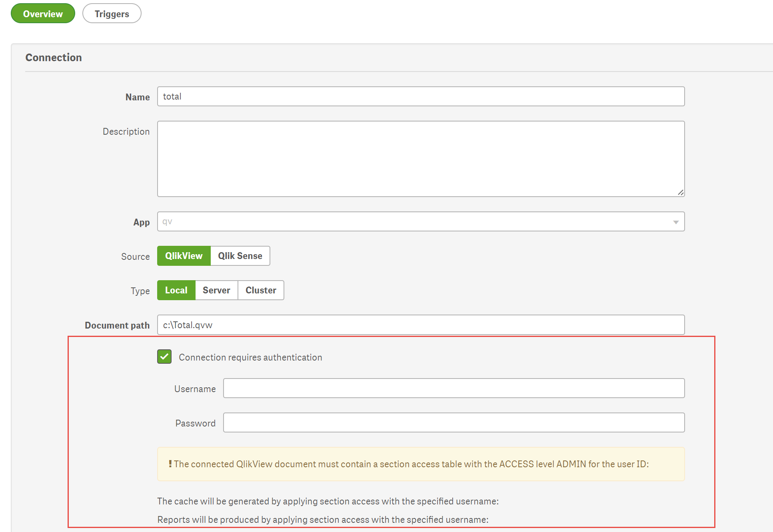Open the qv app selector

click(421, 221)
